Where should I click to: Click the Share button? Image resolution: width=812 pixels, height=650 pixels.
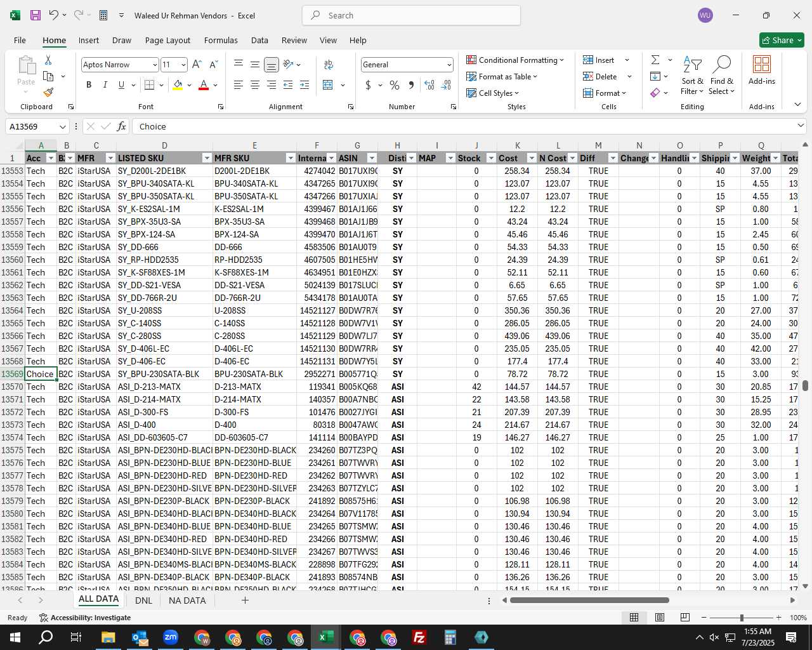782,40
